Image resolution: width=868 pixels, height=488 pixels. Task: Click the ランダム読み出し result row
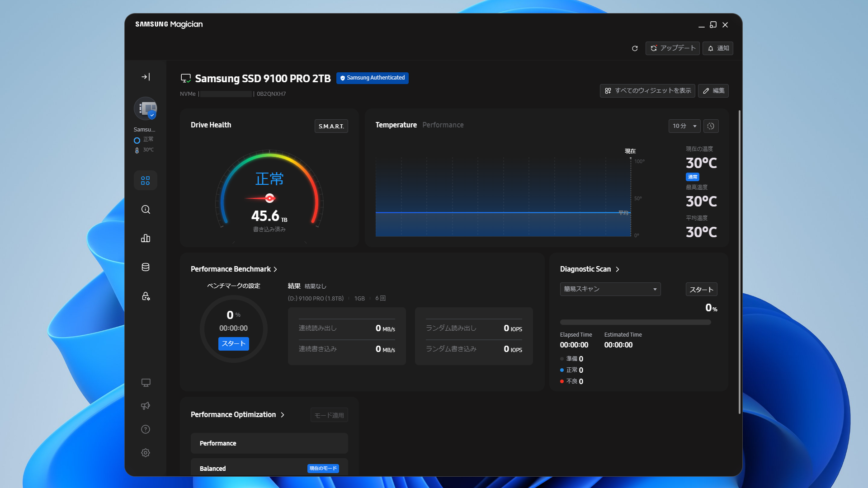click(474, 328)
